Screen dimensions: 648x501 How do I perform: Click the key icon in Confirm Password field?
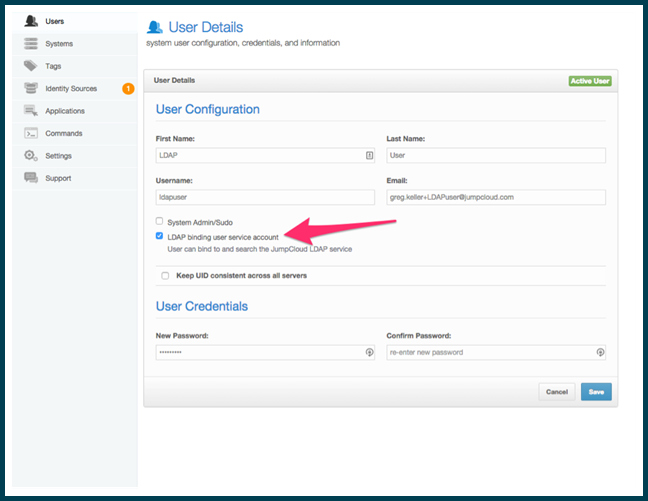(599, 352)
